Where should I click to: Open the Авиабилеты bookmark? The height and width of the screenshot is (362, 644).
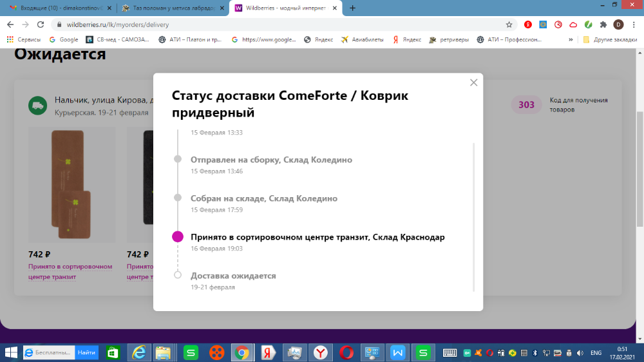click(x=363, y=39)
